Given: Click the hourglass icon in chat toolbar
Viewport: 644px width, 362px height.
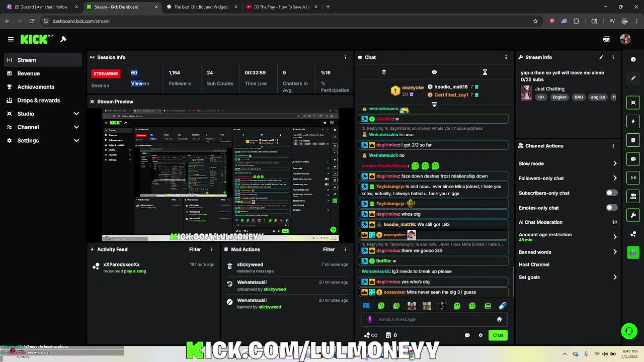Looking at the screenshot, I should click(x=485, y=72).
